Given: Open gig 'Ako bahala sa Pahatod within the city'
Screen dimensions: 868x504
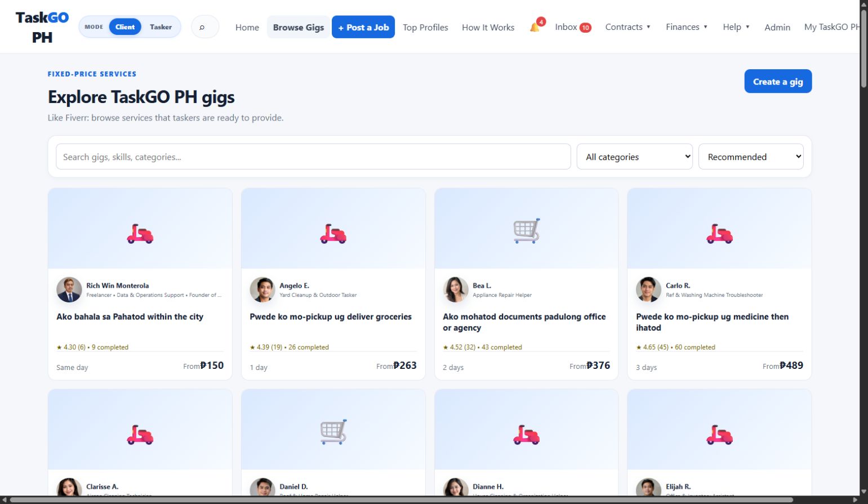Looking at the screenshot, I should click(x=130, y=316).
